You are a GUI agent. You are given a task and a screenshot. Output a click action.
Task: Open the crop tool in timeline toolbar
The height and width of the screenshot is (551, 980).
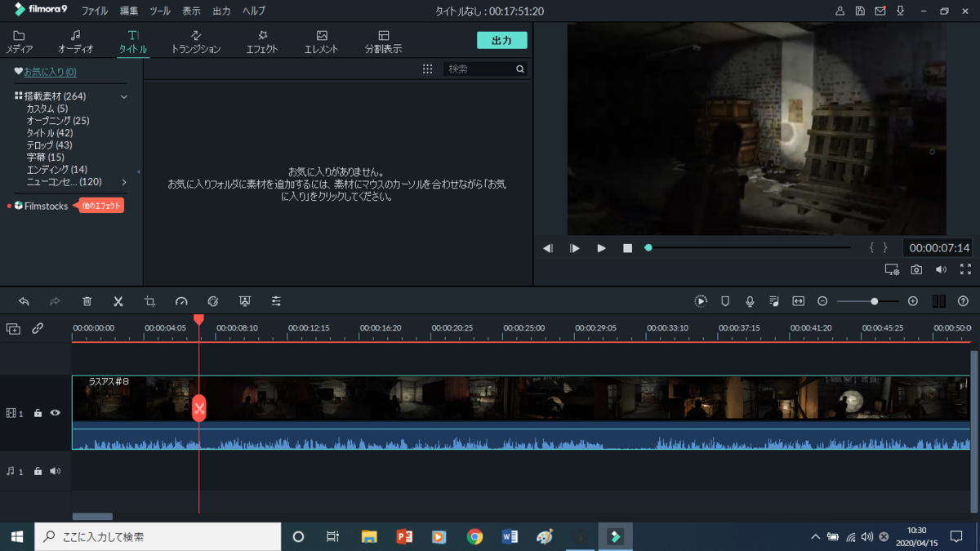click(x=149, y=301)
